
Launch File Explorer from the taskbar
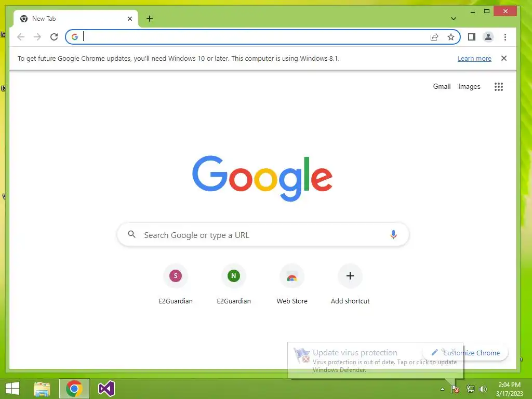[x=42, y=389]
